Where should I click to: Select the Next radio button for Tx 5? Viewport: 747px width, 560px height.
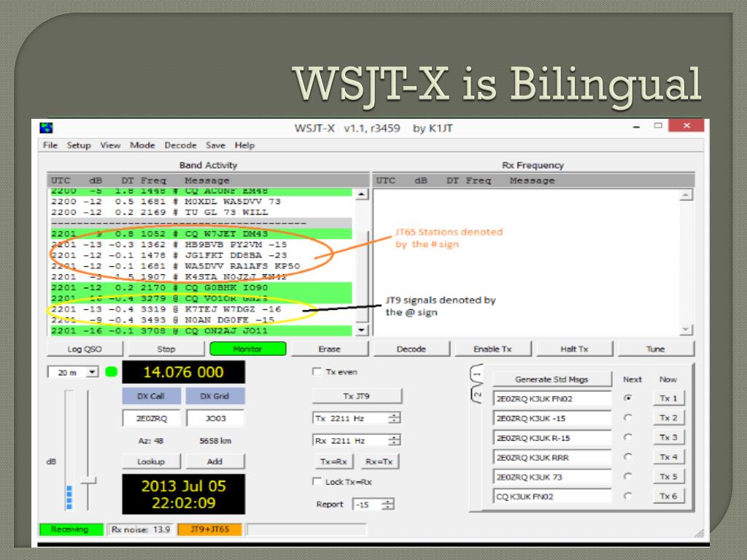(628, 476)
